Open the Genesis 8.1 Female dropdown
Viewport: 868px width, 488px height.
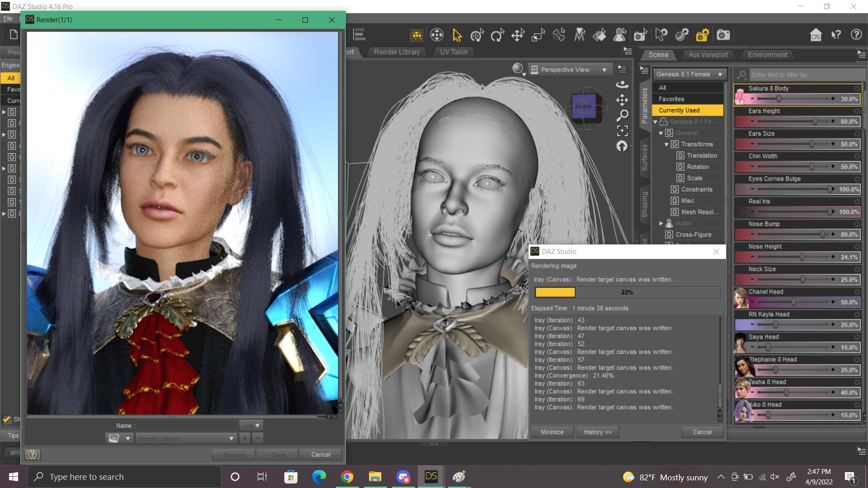689,74
